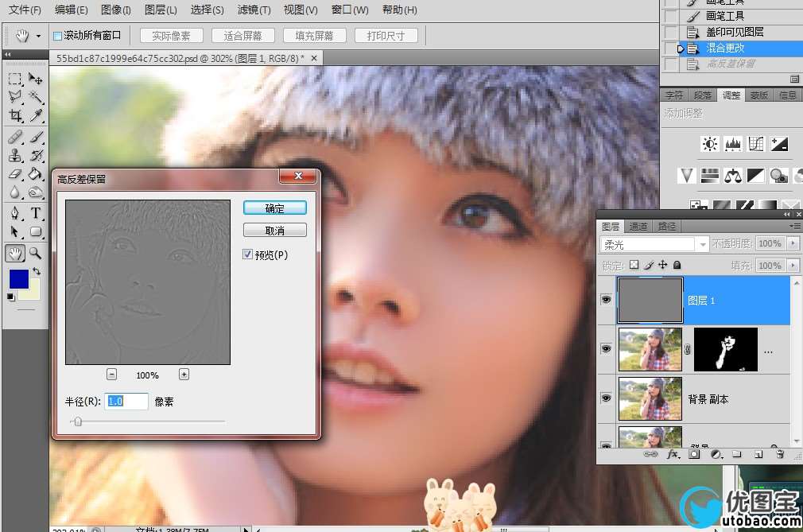
Task: Click the 适合屏幕 button
Action: pyautogui.click(x=242, y=36)
